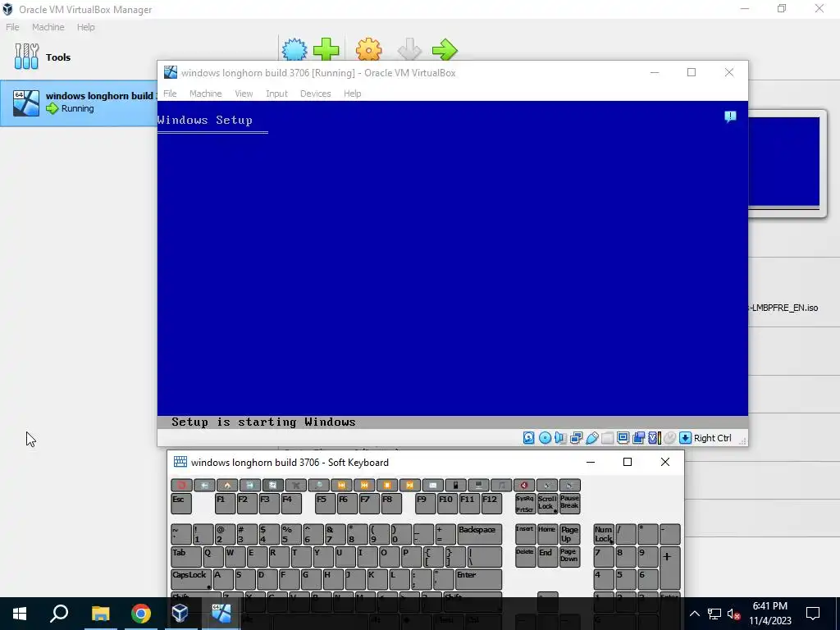Toggle the CapsLock key on Soft Keyboard
Viewport: 840px width, 630px height.
click(191, 580)
